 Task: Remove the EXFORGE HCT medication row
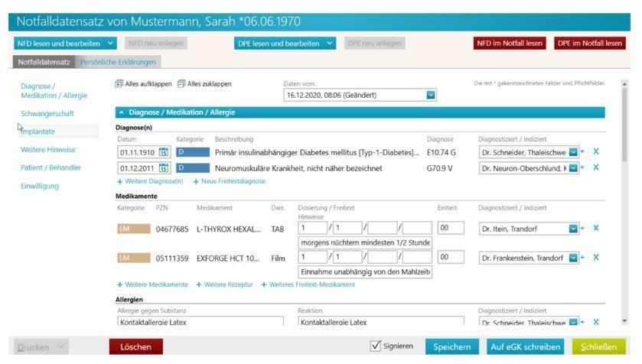point(596,258)
